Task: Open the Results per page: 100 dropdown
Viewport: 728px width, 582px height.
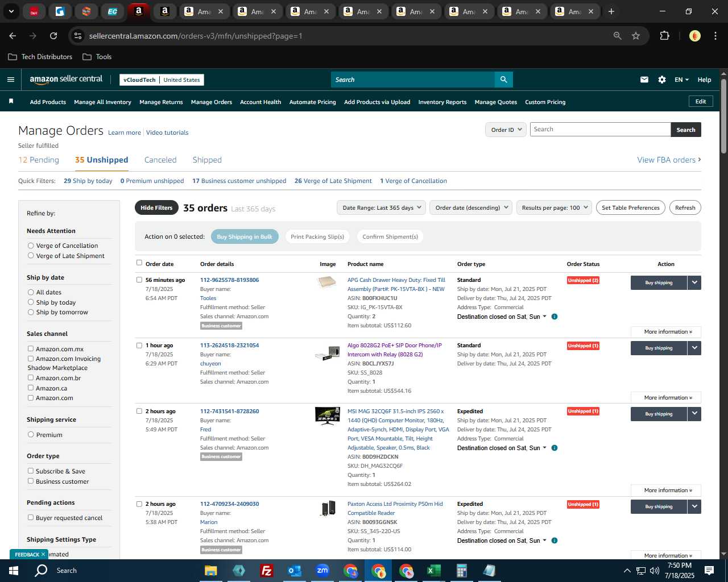Action: pos(554,207)
